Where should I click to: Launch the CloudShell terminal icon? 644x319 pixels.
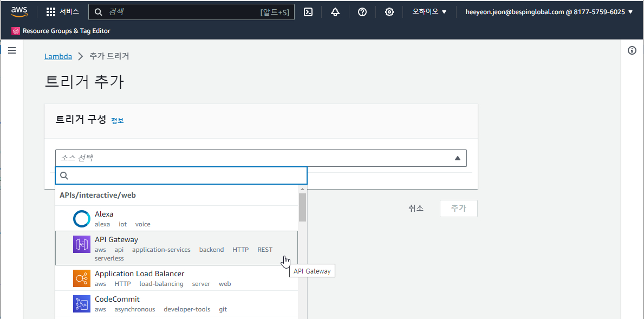[308, 12]
